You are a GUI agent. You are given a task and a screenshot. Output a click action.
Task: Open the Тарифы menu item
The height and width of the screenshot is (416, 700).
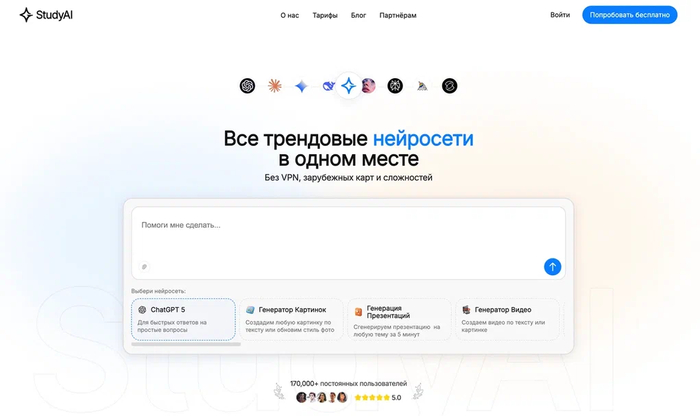coord(325,15)
